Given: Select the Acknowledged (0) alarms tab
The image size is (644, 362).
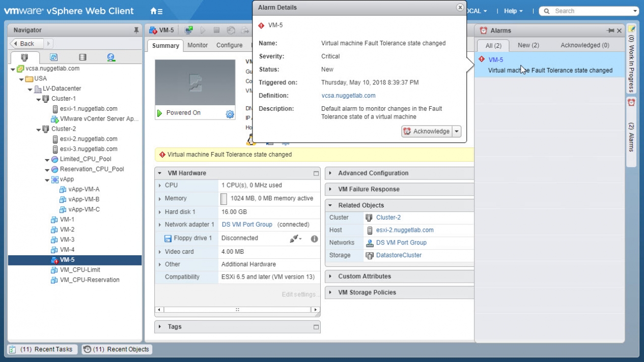Looking at the screenshot, I should pyautogui.click(x=584, y=45).
